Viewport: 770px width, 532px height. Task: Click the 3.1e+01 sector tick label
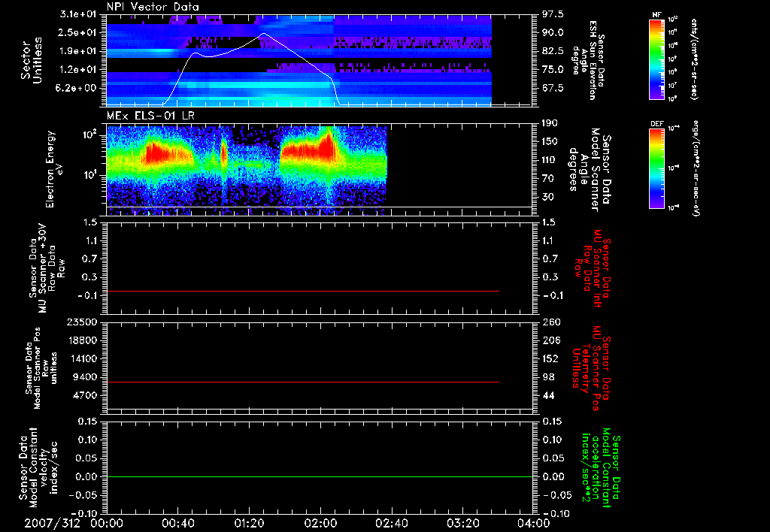(x=77, y=14)
